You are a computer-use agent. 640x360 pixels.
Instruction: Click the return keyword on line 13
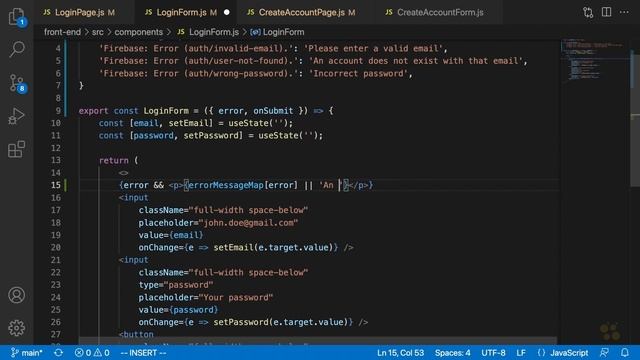click(113, 160)
